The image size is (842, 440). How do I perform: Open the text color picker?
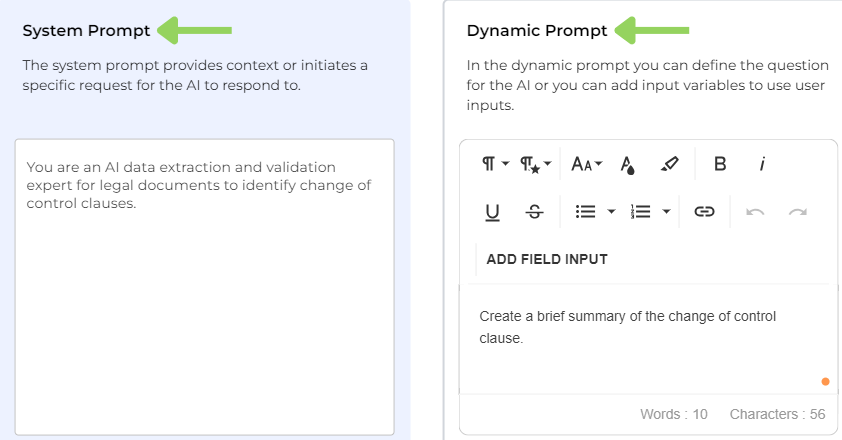tap(628, 164)
